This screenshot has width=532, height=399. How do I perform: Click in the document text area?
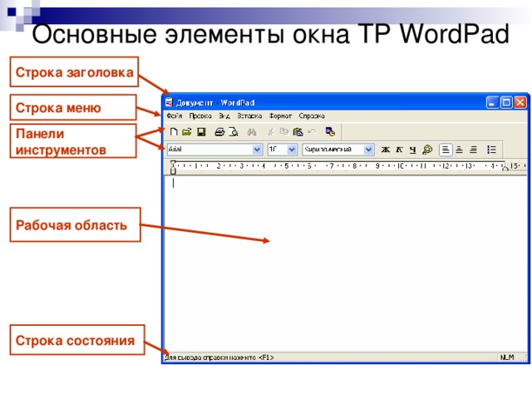345,263
